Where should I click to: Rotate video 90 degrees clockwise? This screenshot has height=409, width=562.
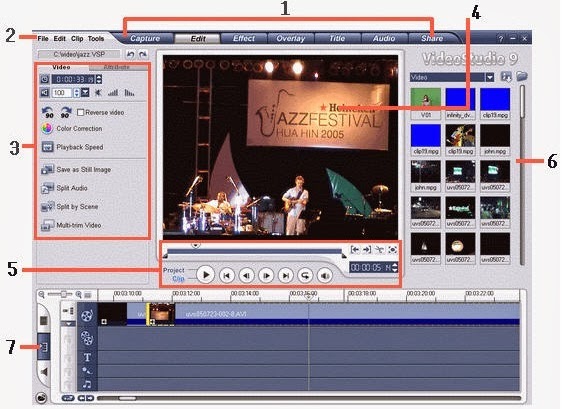pos(66,112)
